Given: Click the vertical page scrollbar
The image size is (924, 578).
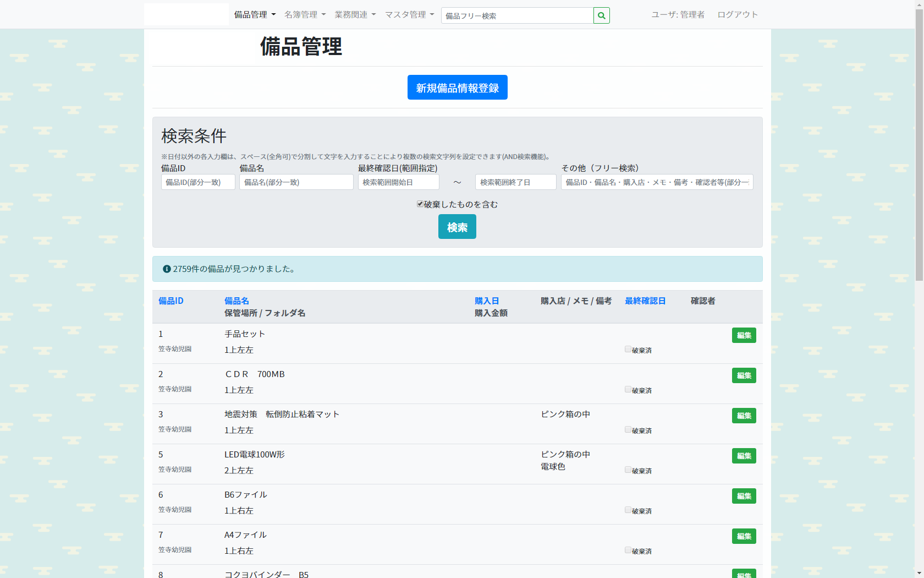Looking at the screenshot, I should [919, 146].
